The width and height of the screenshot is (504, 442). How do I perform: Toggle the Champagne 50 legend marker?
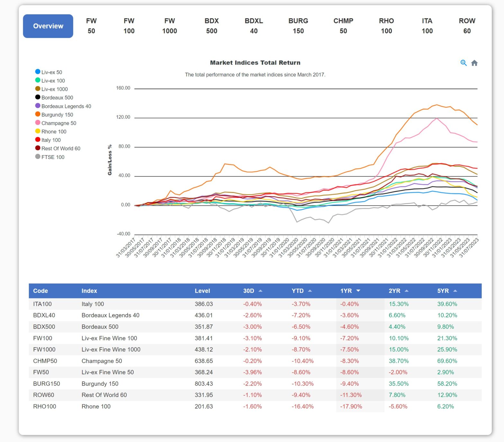point(38,123)
